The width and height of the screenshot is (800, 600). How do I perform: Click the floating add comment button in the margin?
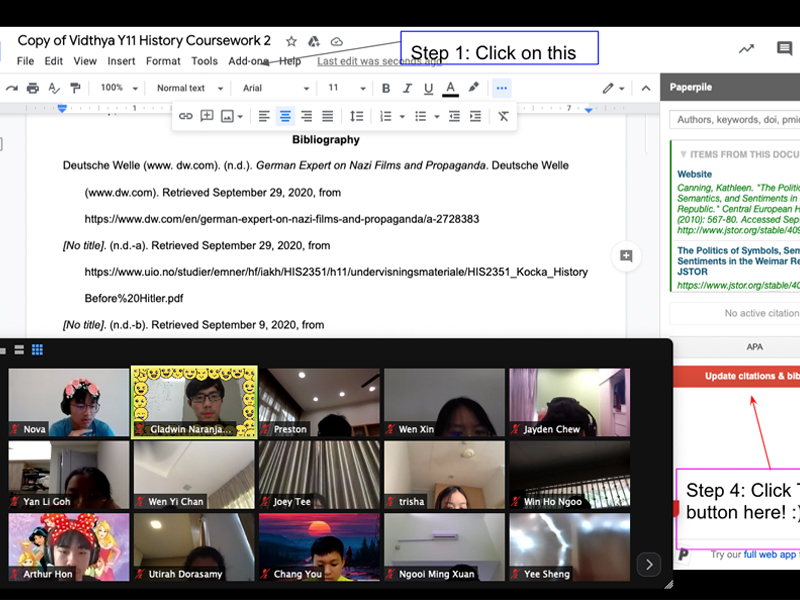coord(626,256)
